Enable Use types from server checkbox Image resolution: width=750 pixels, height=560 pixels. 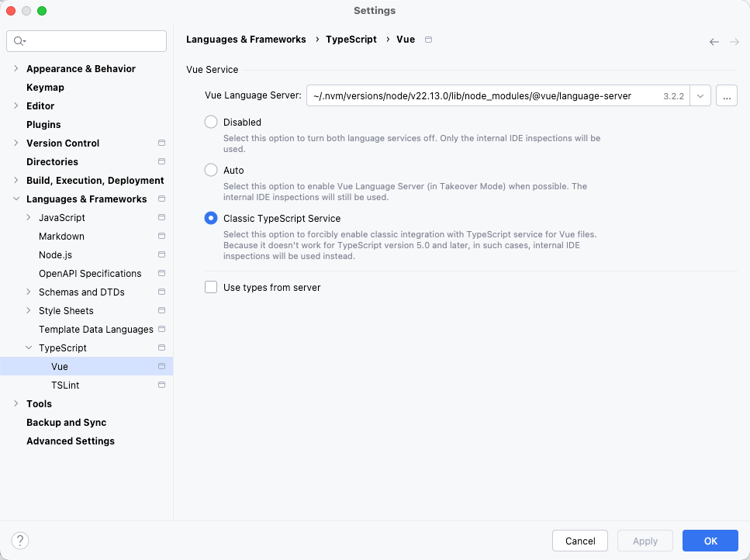[211, 287]
